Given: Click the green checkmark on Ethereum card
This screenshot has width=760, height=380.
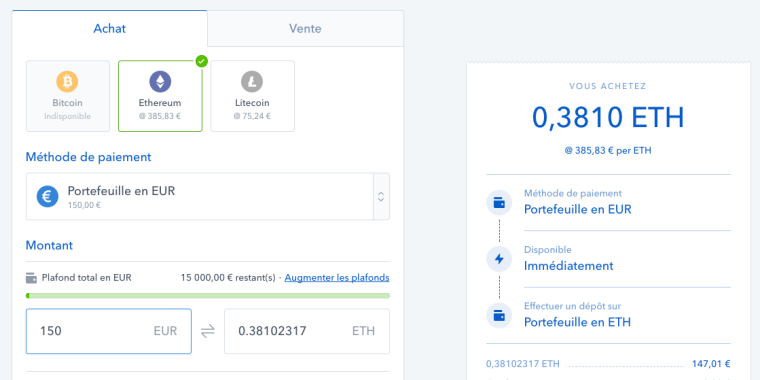Looking at the screenshot, I should pyautogui.click(x=202, y=61).
